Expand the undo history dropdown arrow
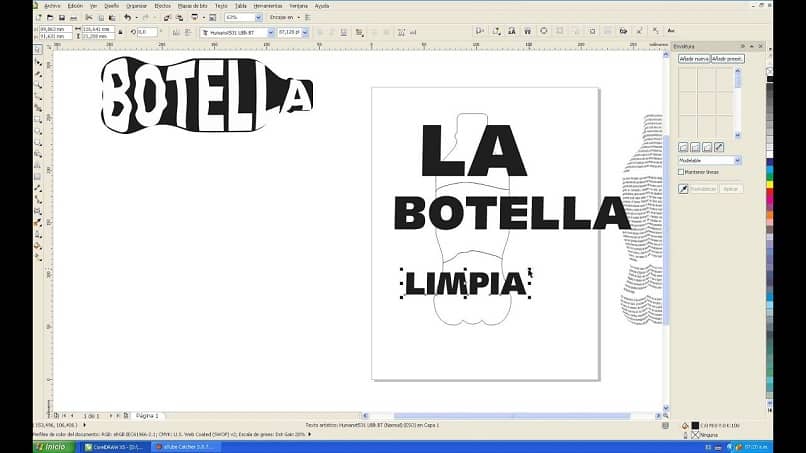Image resolution: width=806 pixels, height=453 pixels. [136, 17]
